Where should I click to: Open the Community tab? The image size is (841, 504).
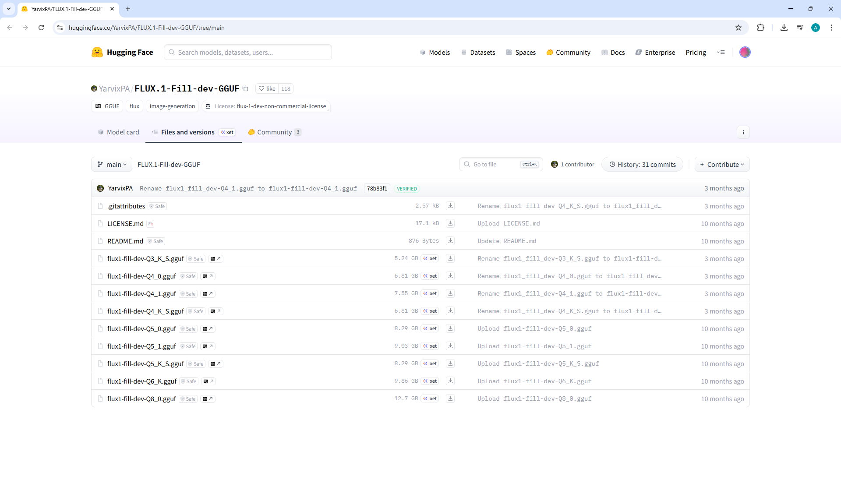274,132
